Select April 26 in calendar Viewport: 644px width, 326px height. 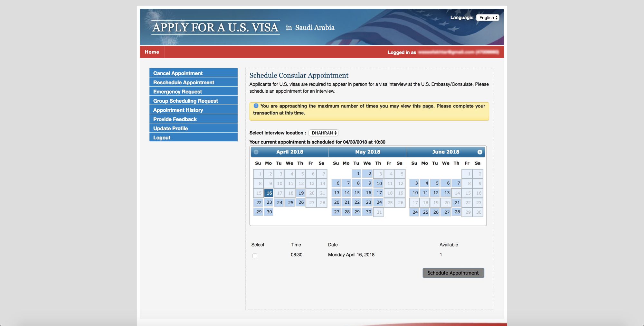tap(300, 202)
